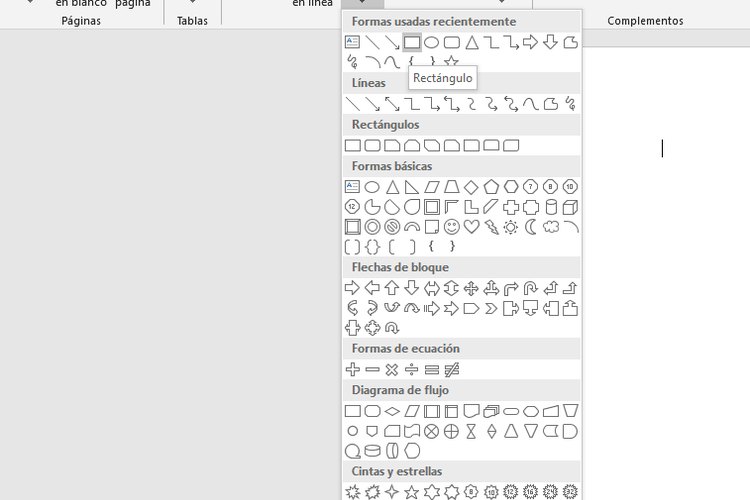Select the snip single corner rectangle
Viewport: 750px width, 500px height.
[392, 145]
